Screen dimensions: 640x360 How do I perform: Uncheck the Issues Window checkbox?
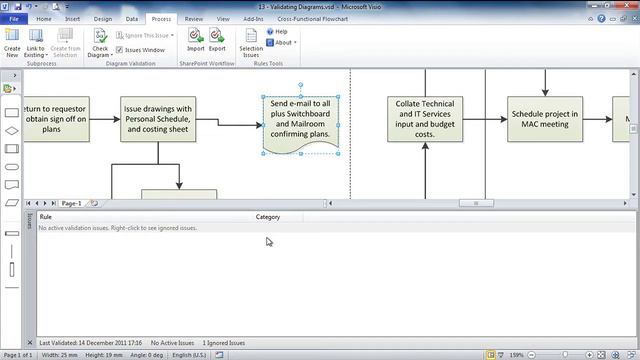click(119, 50)
